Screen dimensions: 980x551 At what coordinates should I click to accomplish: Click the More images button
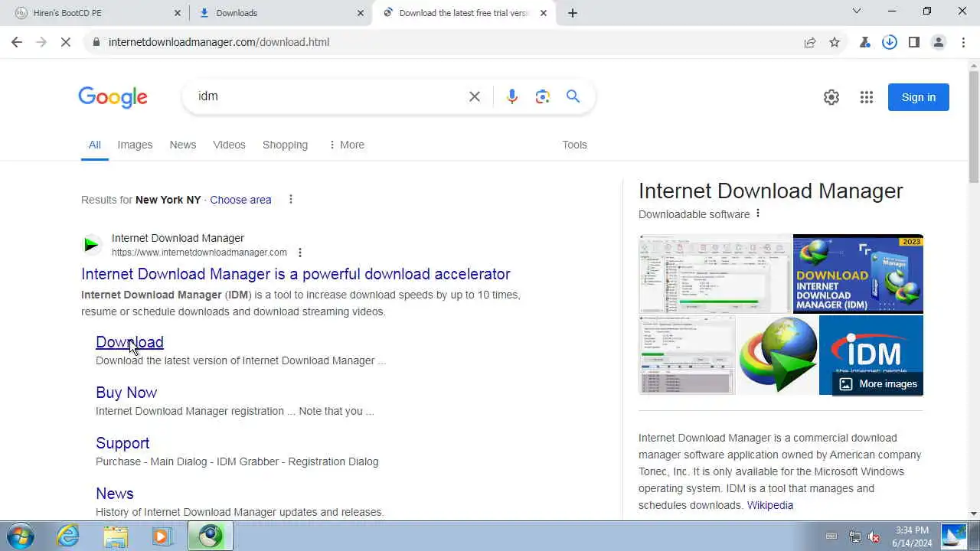pyautogui.click(x=878, y=383)
